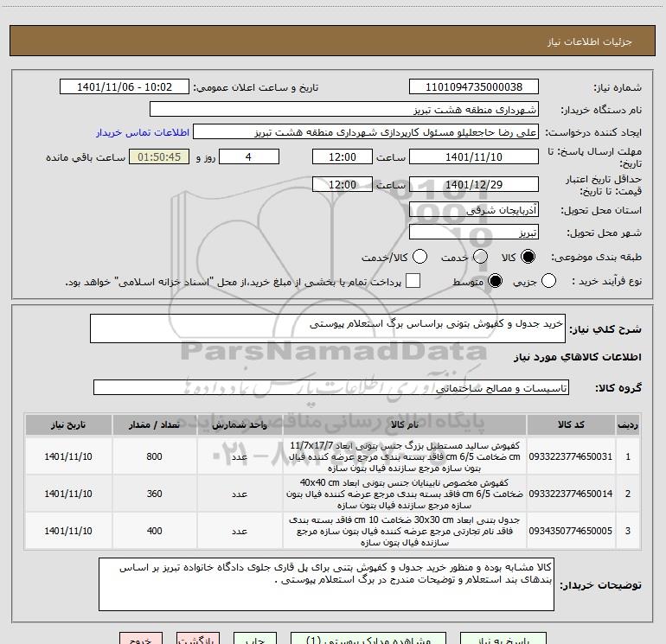
Task: Click the need date in row 1
Action: tap(68, 456)
